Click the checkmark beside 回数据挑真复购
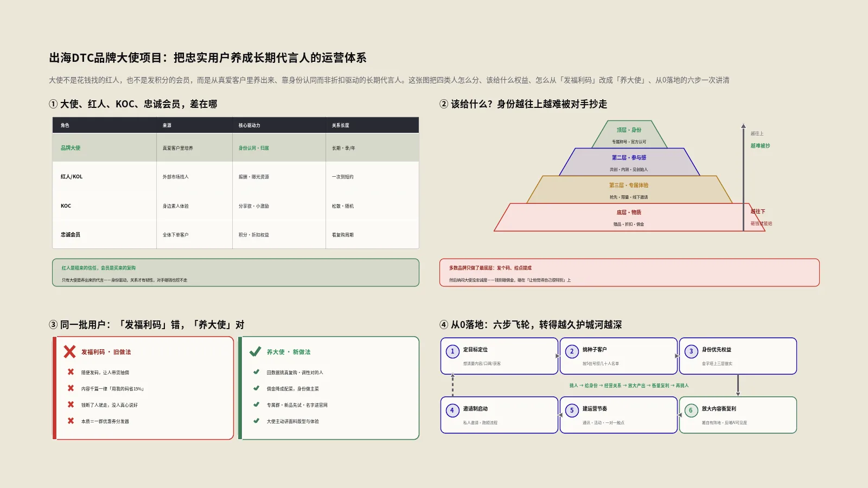868x488 pixels. pyautogui.click(x=256, y=372)
